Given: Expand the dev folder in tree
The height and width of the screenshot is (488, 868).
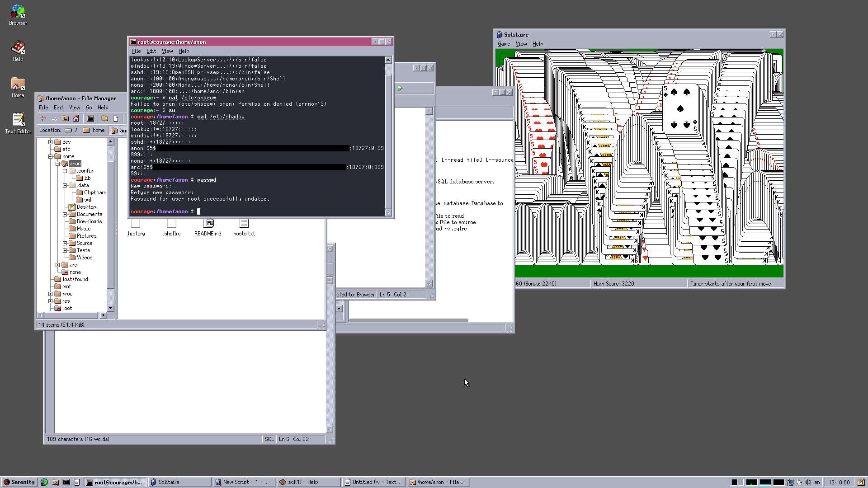Looking at the screenshot, I should point(51,142).
